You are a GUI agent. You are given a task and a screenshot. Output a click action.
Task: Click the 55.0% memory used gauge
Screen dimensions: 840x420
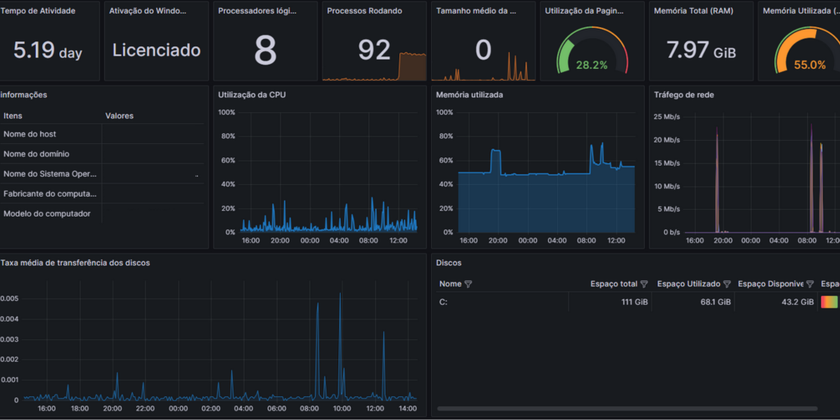(x=809, y=52)
